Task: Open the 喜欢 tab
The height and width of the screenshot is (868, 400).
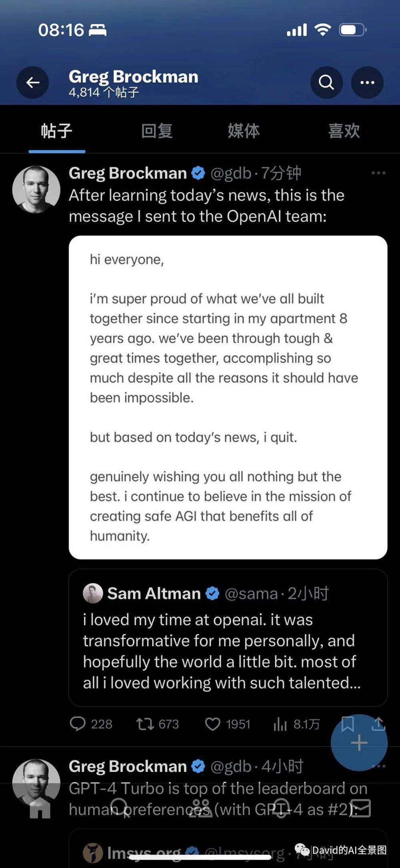Action: click(344, 131)
